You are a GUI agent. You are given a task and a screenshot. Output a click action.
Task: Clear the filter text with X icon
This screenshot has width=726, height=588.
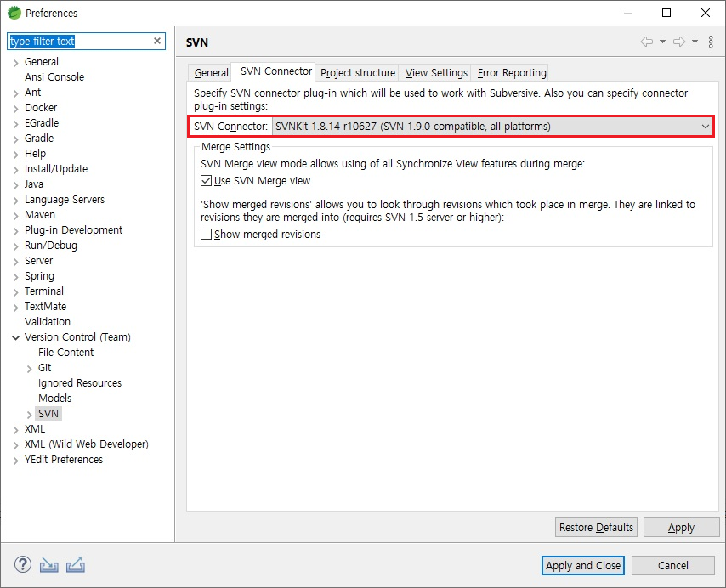pos(157,41)
